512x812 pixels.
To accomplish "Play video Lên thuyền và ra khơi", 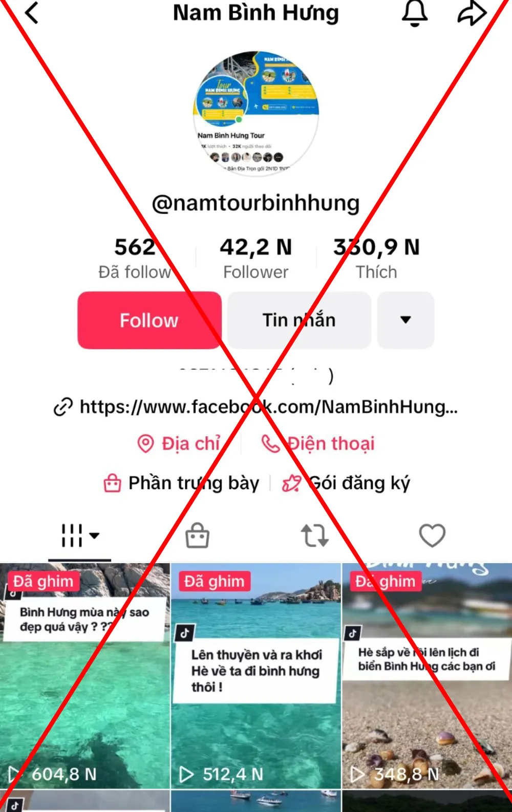I will click(256, 676).
